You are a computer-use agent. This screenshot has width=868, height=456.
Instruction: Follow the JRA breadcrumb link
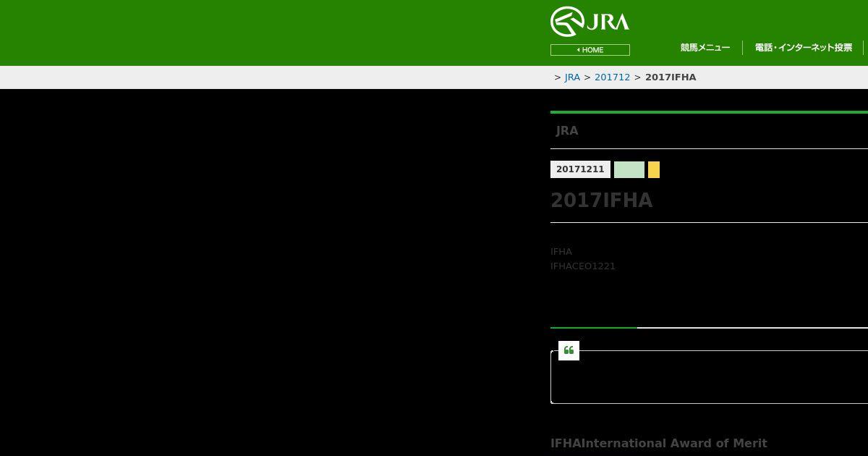click(572, 77)
